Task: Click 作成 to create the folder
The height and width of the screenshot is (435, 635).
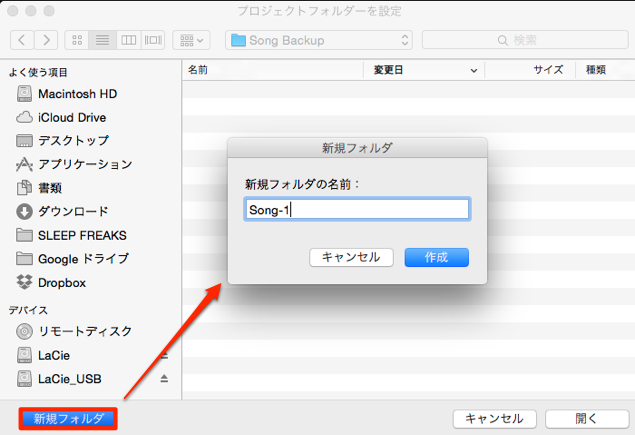Action: (437, 258)
